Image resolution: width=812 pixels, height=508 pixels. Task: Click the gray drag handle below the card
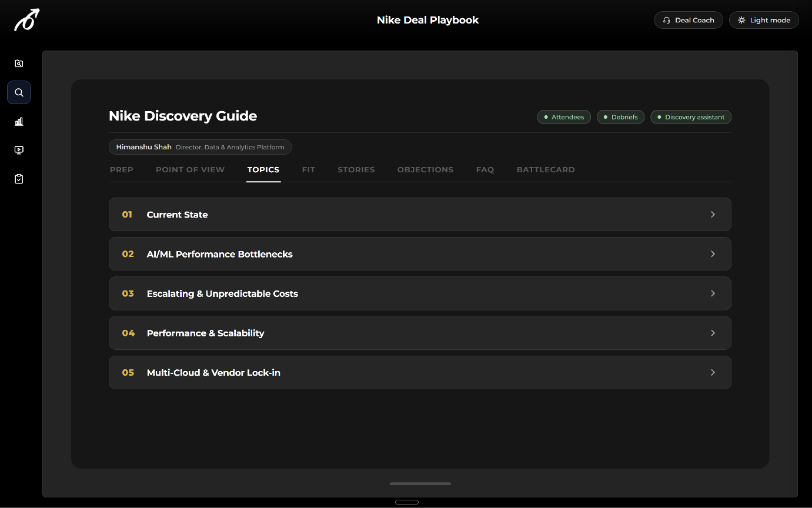point(420,484)
